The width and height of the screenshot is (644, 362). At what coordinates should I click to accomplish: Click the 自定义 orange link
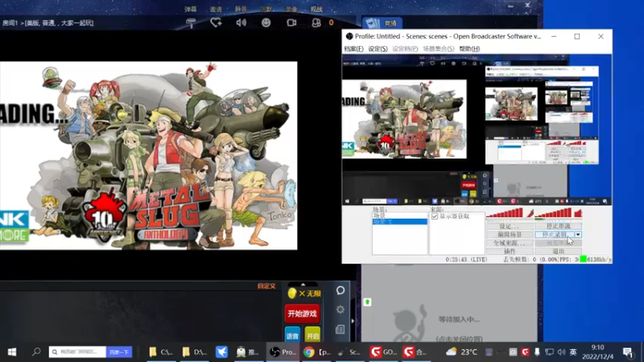tap(266, 286)
